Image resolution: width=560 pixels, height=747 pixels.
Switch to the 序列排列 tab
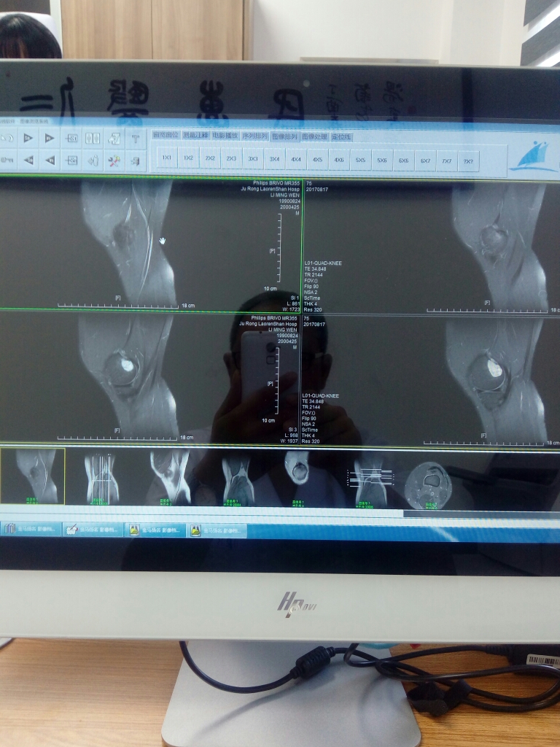click(254, 136)
